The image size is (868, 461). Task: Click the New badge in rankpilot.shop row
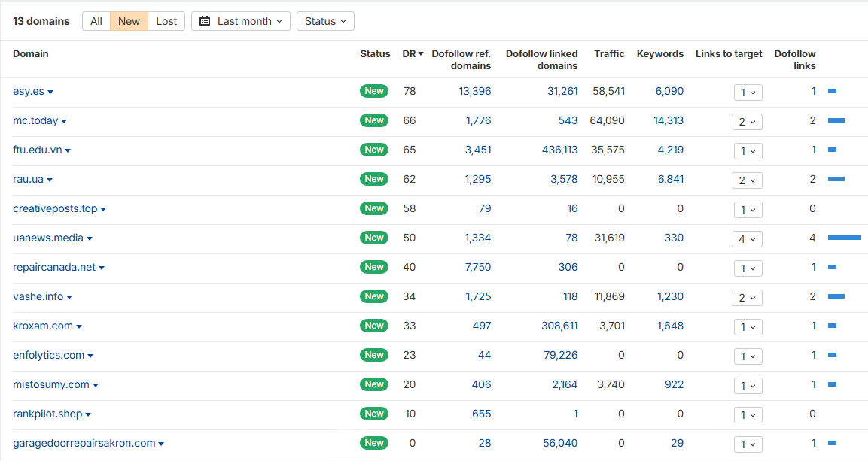click(374, 414)
